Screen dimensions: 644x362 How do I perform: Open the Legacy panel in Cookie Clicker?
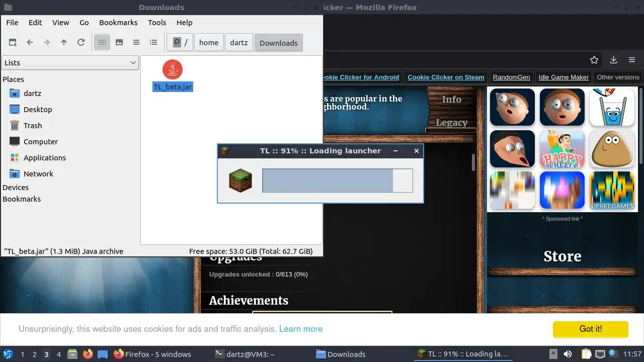coord(451,123)
